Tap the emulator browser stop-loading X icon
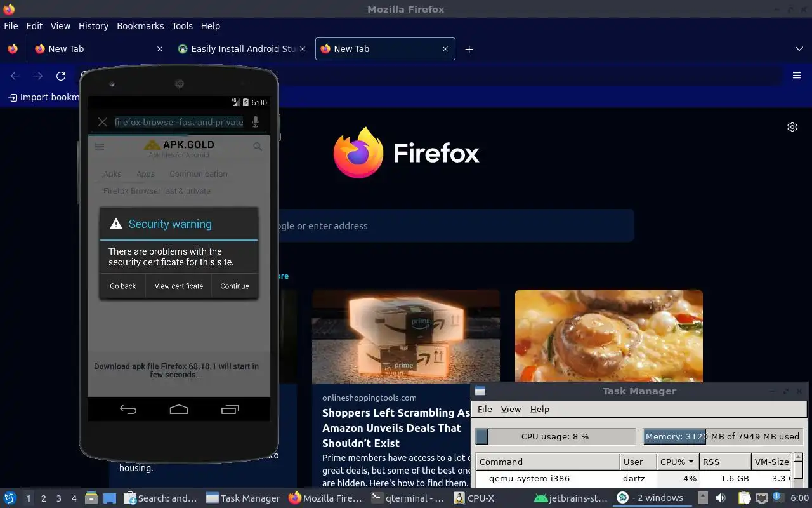The width and height of the screenshot is (812, 508). 102,122
